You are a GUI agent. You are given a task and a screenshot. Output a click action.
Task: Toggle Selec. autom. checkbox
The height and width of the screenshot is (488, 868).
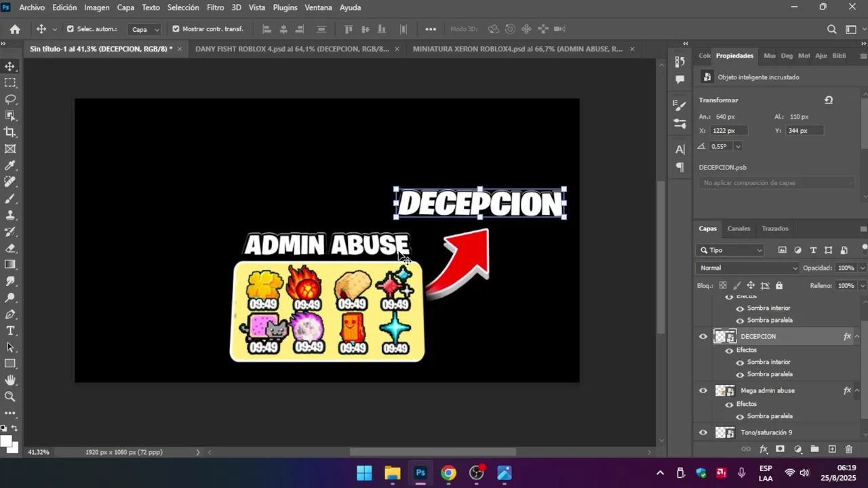click(x=70, y=29)
